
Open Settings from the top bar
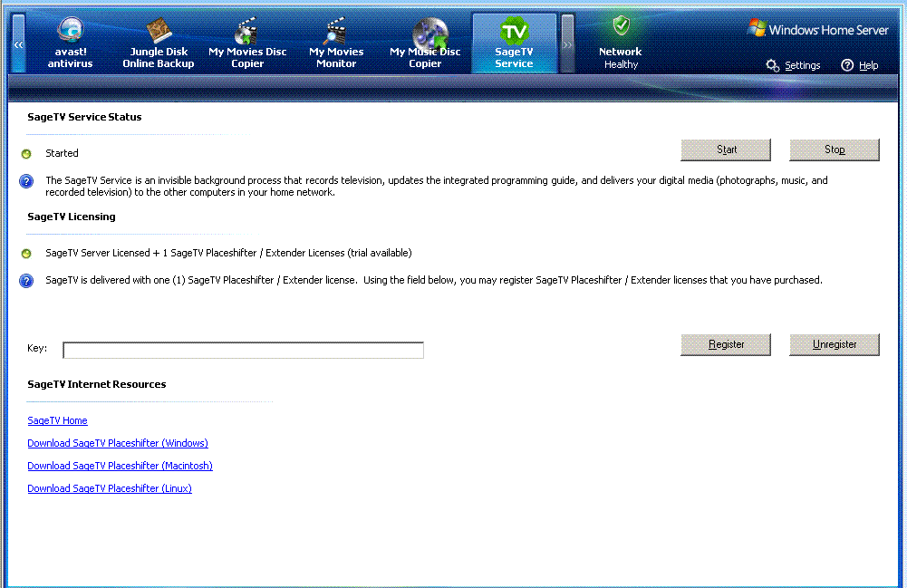pos(793,65)
